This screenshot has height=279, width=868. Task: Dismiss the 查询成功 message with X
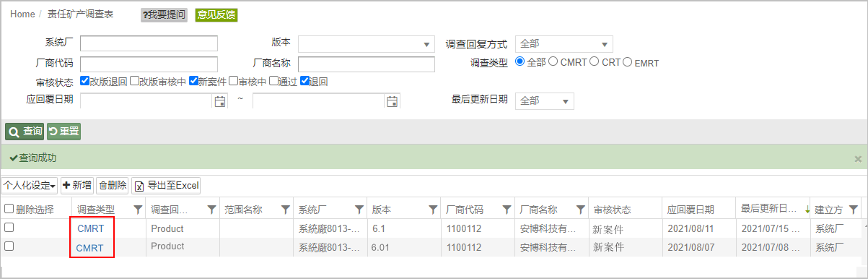click(x=858, y=158)
